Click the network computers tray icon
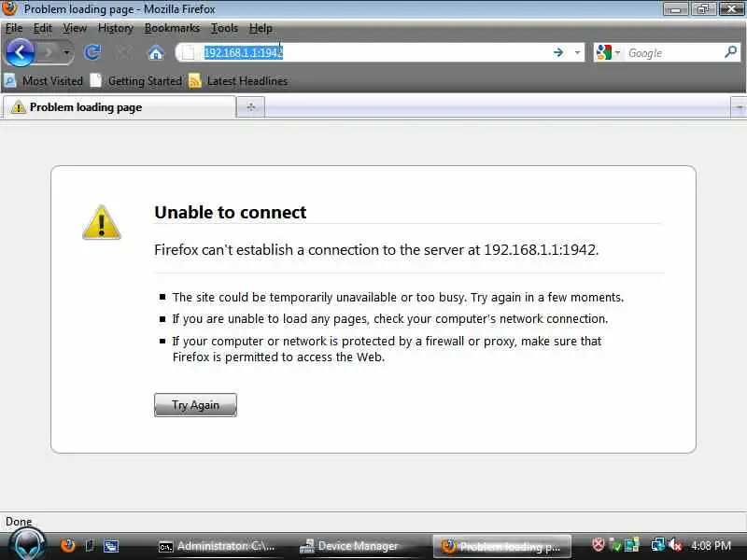The image size is (747, 560). click(658, 545)
